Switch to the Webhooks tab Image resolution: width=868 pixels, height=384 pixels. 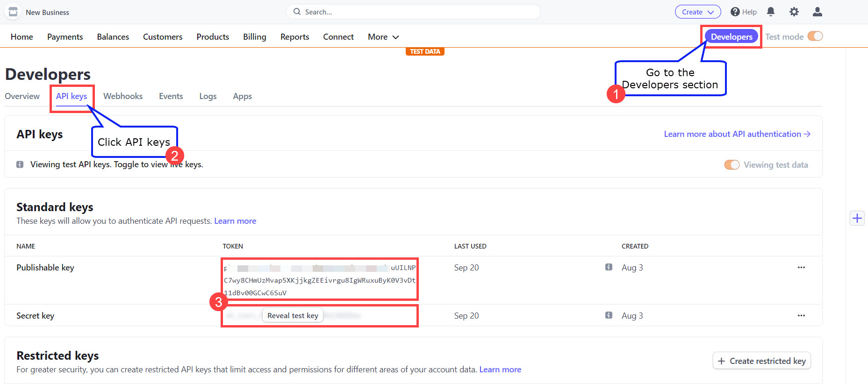click(x=123, y=96)
